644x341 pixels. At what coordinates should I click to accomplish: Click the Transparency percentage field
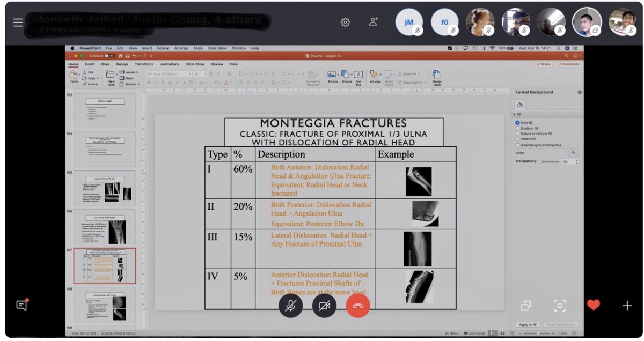[x=567, y=161]
